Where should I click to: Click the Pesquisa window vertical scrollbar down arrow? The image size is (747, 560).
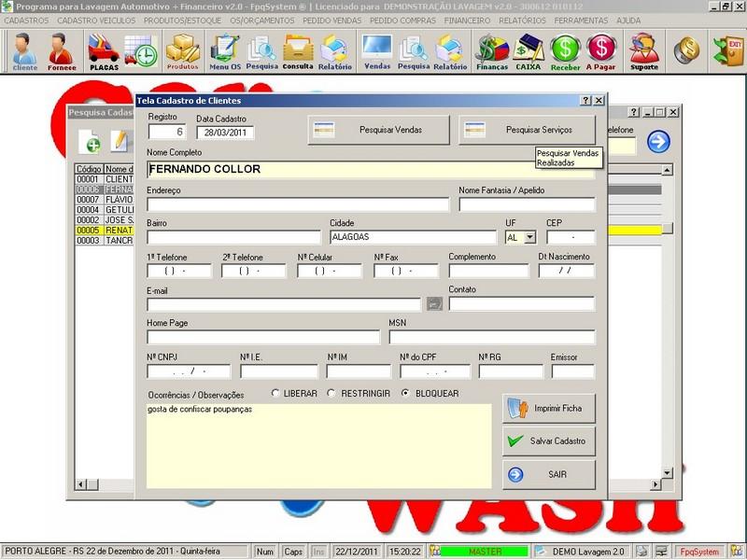(x=667, y=472)
